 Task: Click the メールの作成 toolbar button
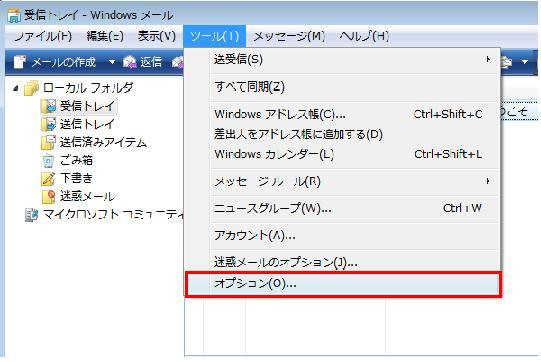pos(55,62)
